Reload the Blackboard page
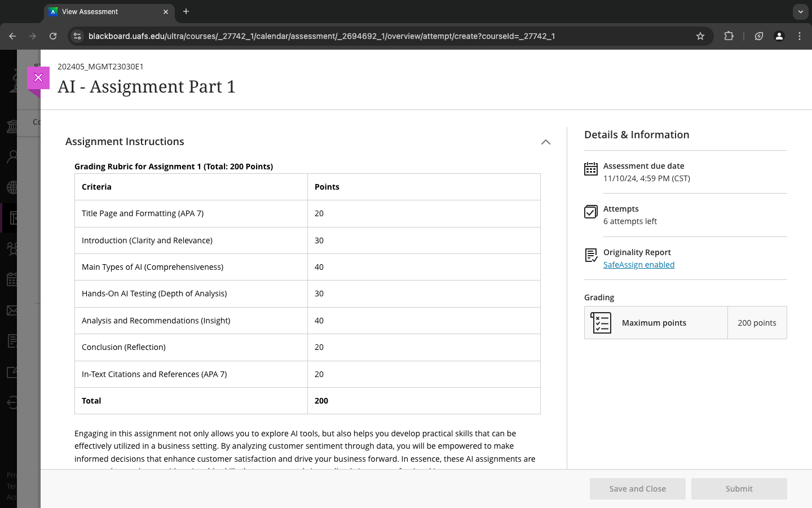The height and width of the screenshot is (508, 812). point(53,36)
